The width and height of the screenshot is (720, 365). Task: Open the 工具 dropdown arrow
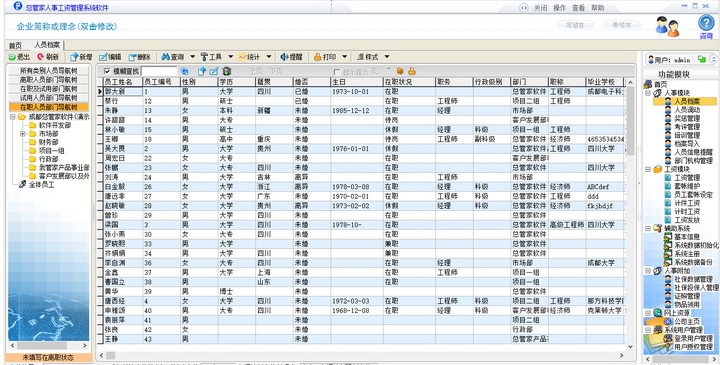231,57
